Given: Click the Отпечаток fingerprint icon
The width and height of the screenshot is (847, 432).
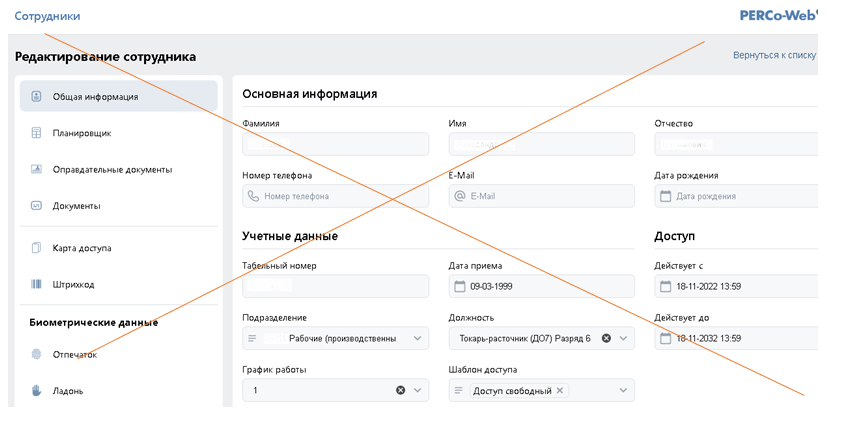Looking at the screenshot, I should [x=36, y=354].
